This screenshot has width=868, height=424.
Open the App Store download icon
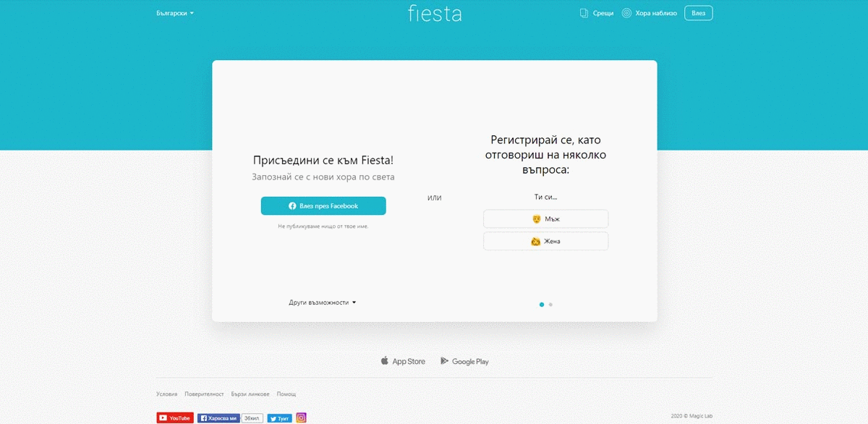[x=385, y=360]
